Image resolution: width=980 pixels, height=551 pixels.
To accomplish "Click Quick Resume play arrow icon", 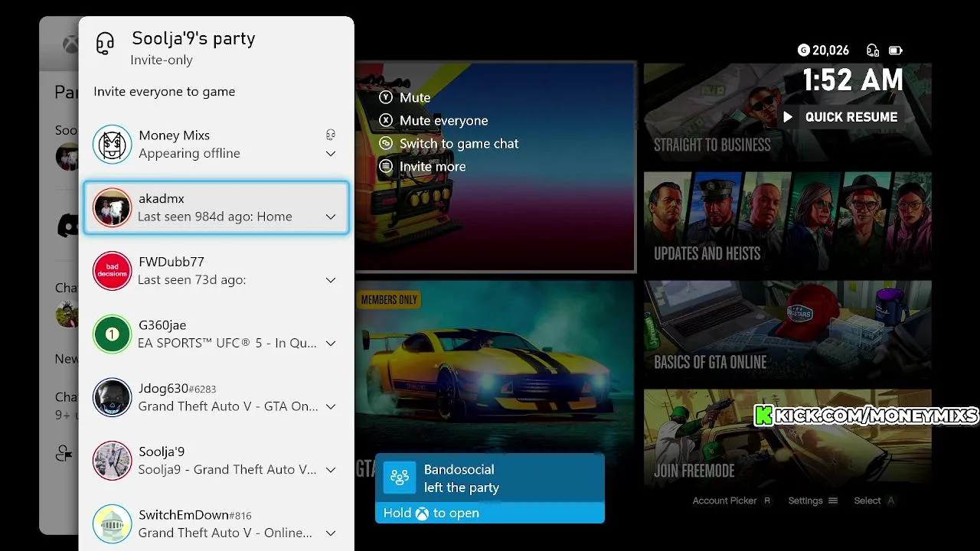I will tap(787, 117).
